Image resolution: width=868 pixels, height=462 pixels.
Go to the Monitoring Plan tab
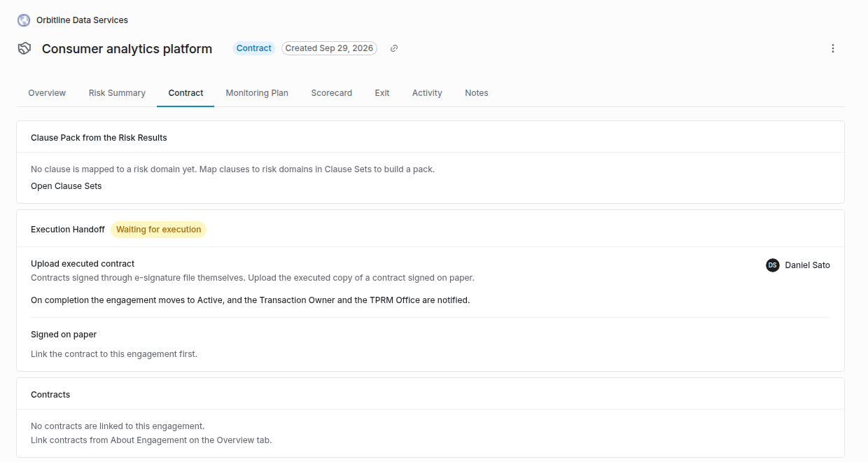tap(257, 93)
